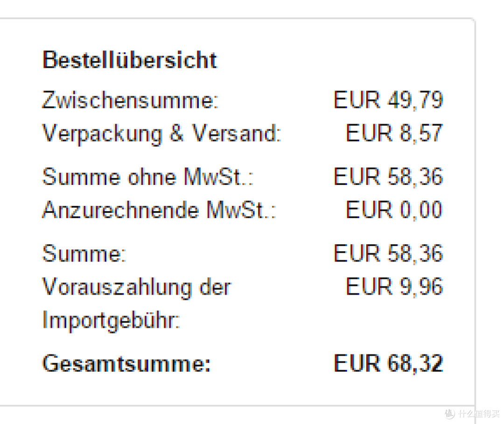The width and height of the screenshot is (504, 424).
Task: Click the EUR 9,96 import fee amount
Action: (x=394, y=286)
